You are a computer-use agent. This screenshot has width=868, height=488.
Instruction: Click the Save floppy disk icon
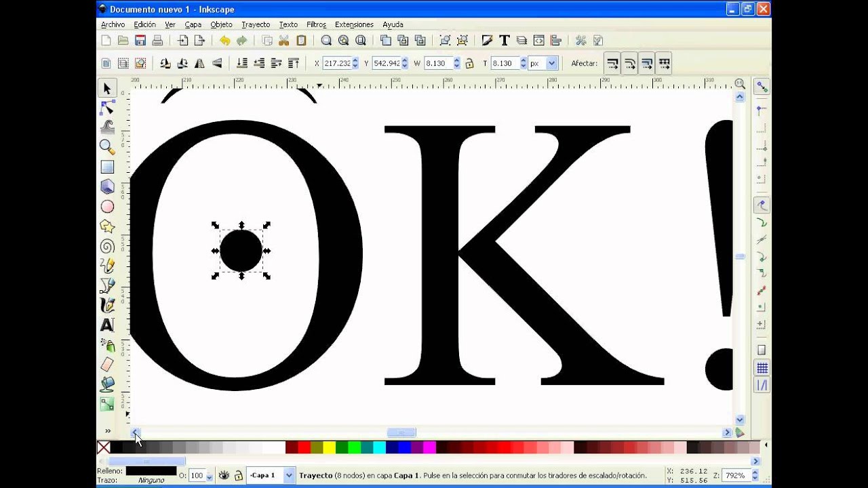140,41
